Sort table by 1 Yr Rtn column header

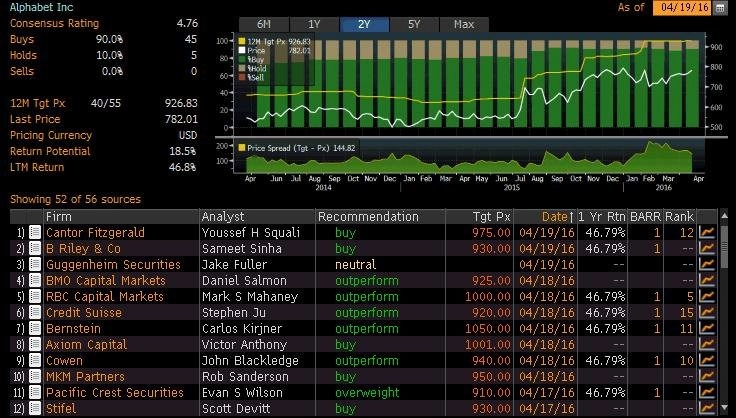tap(603, 217)
